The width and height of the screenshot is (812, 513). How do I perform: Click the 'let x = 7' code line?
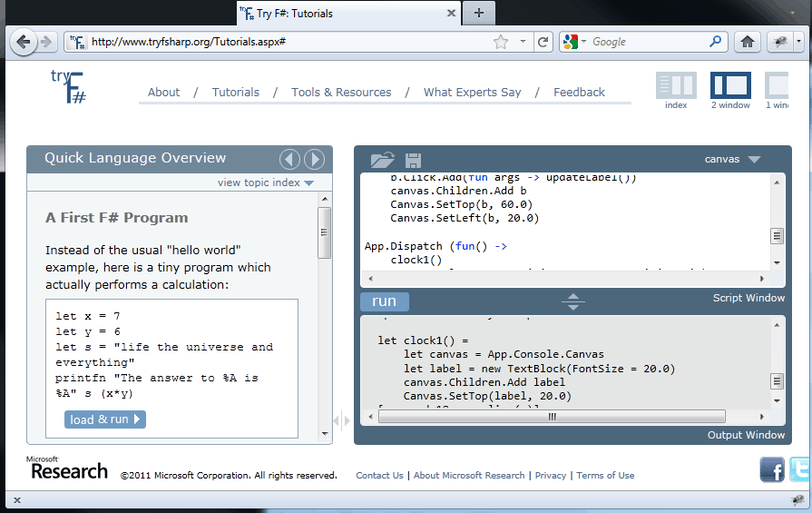click(x=88, y=316)
